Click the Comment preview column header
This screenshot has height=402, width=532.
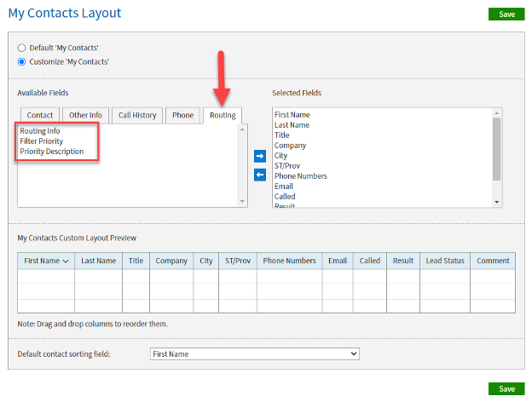point(493,261)
